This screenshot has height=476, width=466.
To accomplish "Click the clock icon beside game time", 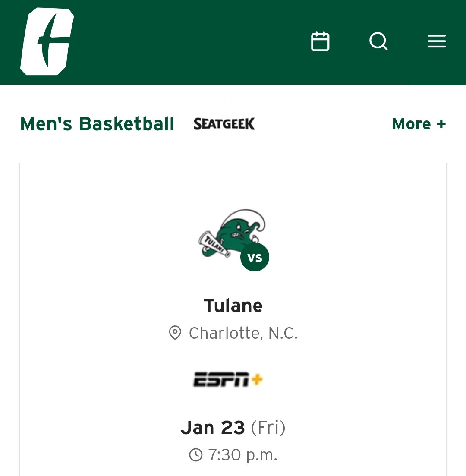I will point(196,455).
